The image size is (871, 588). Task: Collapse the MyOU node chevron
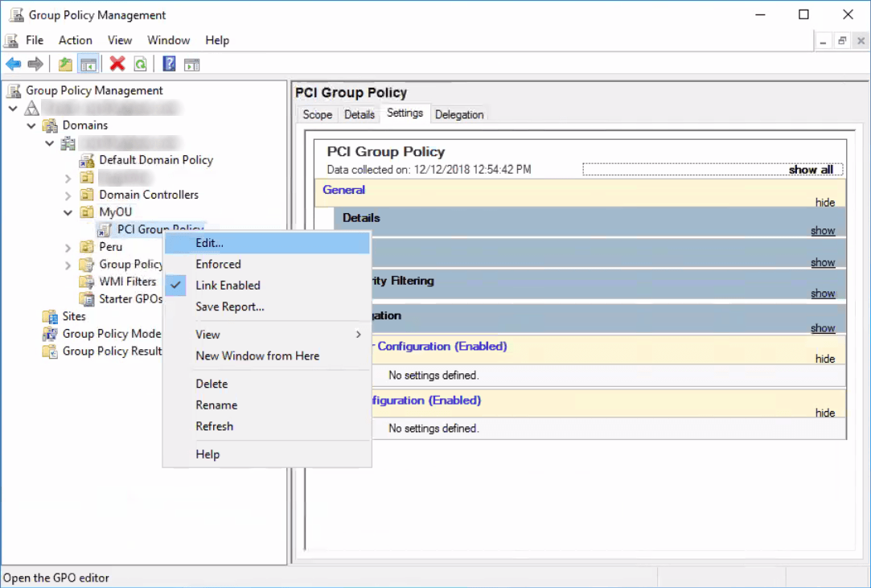68,212
